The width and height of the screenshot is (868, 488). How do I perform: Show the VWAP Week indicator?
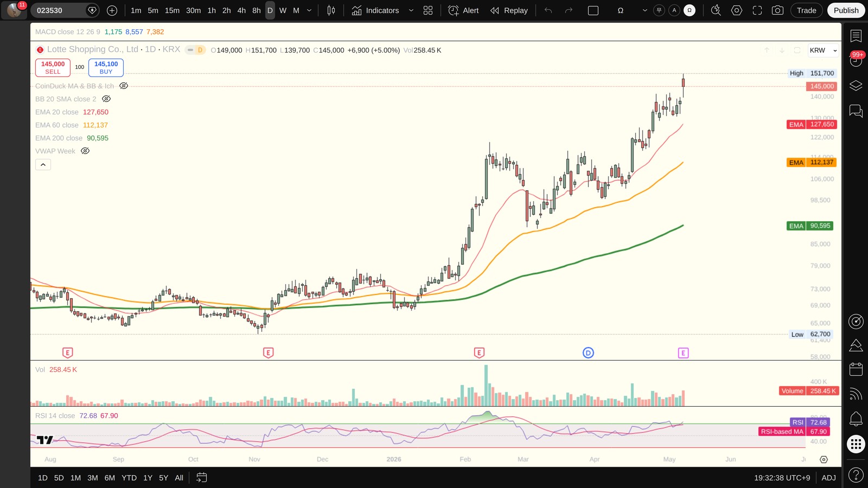[x=85, y=151]
